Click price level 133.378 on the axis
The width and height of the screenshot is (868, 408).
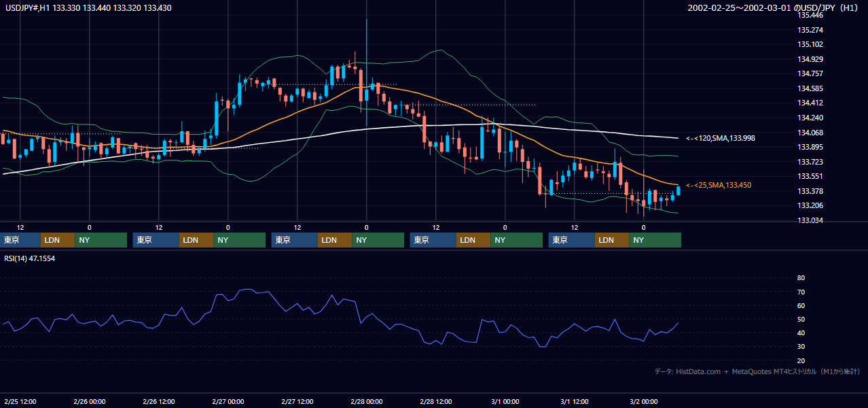tap(810, 191)
